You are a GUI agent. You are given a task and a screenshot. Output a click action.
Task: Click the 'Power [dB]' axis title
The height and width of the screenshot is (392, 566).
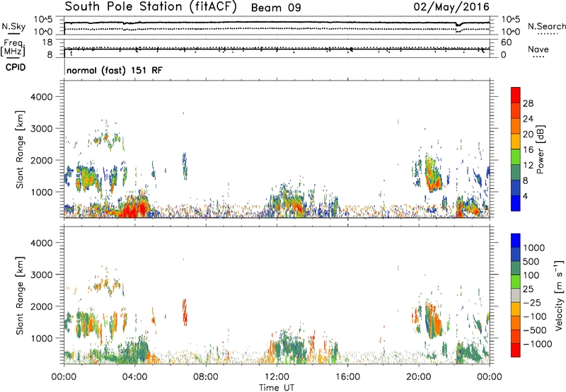point(540,149)
